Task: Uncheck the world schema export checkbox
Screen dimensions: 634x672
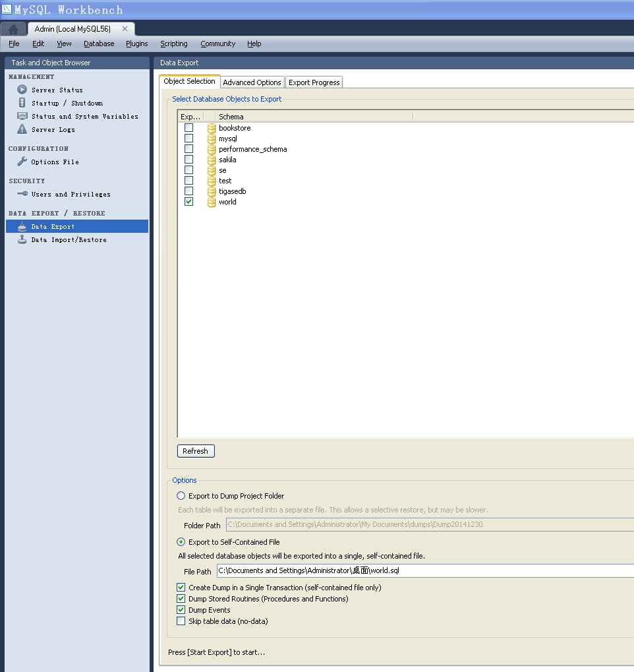Action: (x=188, y=201)
